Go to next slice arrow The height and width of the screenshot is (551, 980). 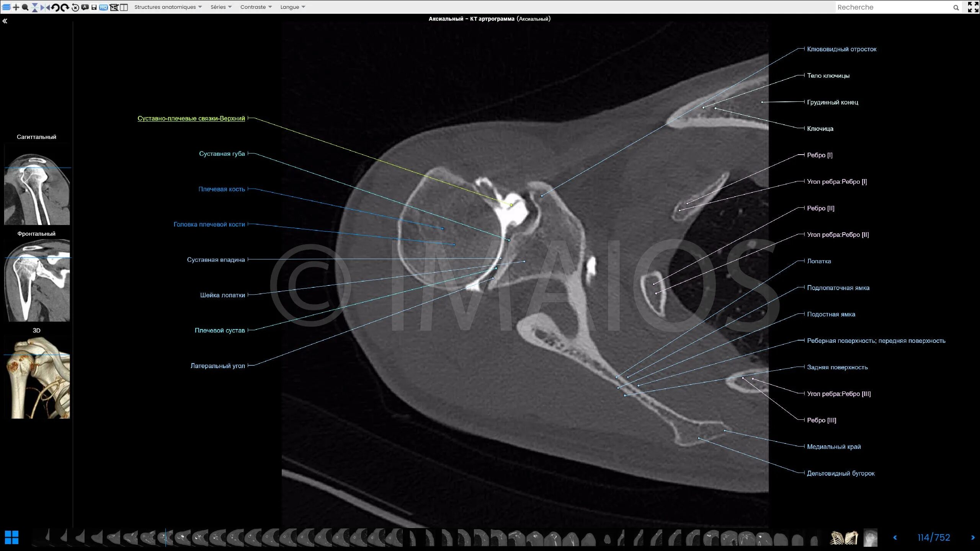[x=973, y=538]
